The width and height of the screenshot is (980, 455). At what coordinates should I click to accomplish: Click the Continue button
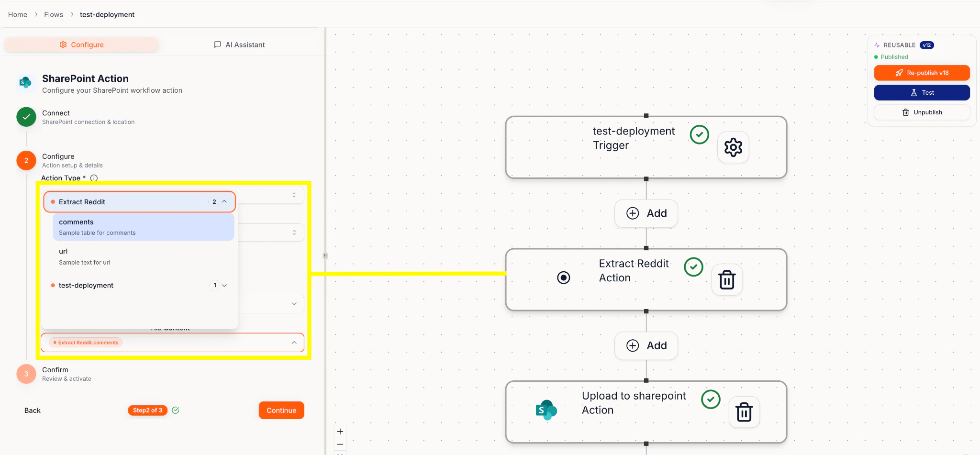(x=281, y=411)
